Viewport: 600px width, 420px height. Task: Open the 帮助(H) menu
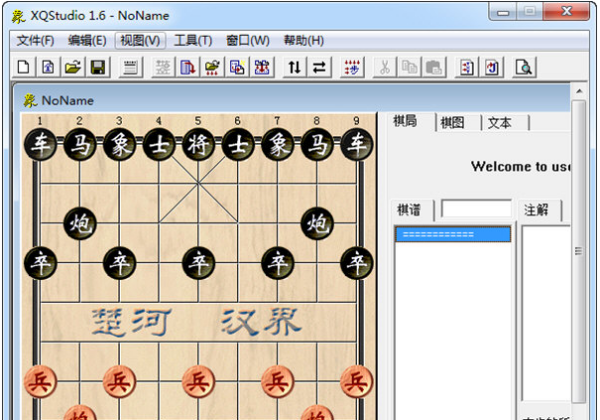pos(303,41)
